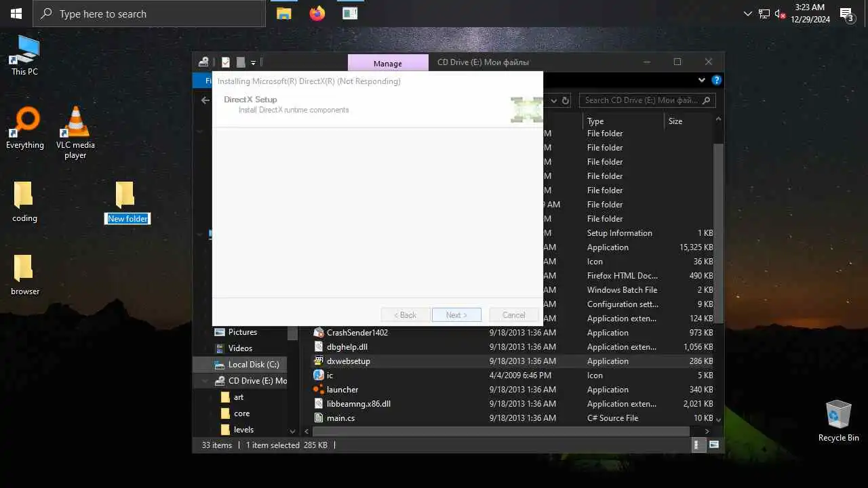Click the Firefox HTML Doc type cell
Image resolution: width=868 pixels, height=488 pixels.
tap(623, 276)
